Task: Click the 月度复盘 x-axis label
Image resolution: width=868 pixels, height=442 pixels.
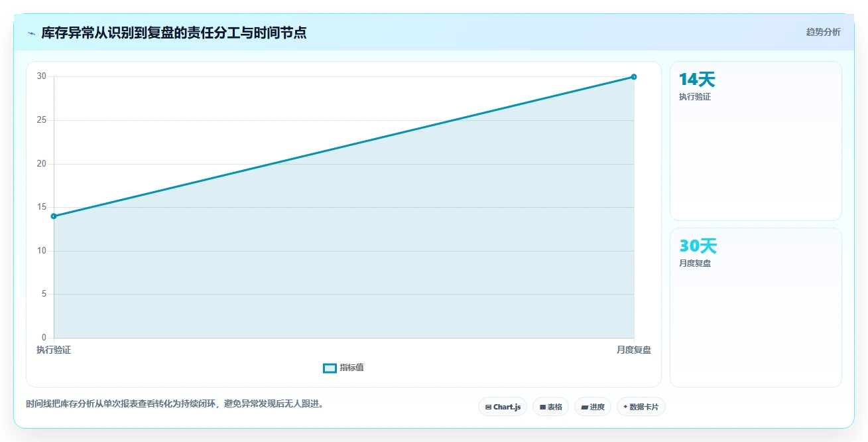Action: point(634,350)
